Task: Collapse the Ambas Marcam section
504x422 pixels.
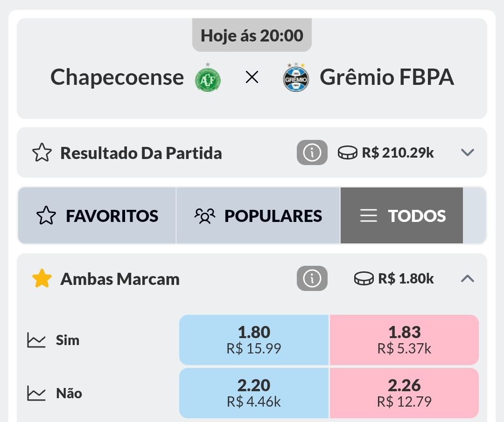Action: (467, 279)
